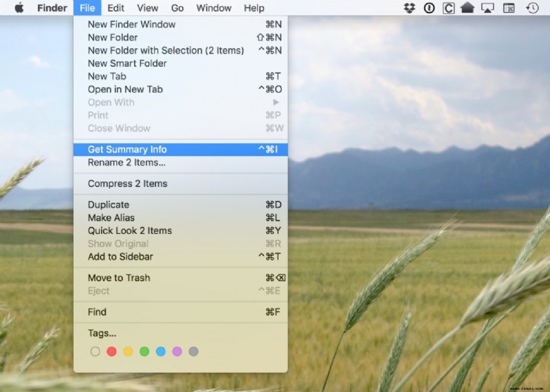The image size is (550, 392).
Task: Apply the gray tag
Action: (x=194, y=351)
